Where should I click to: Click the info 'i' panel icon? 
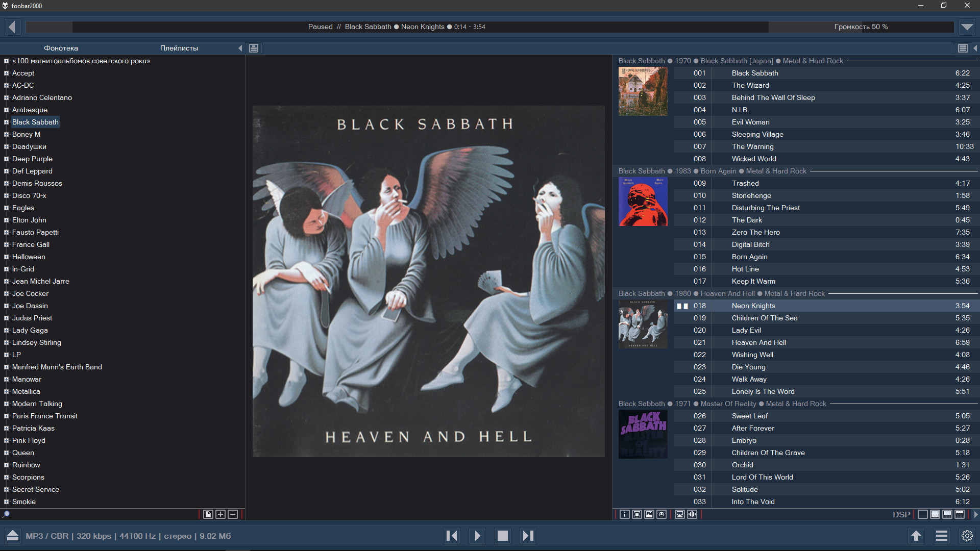pos(624,514)
